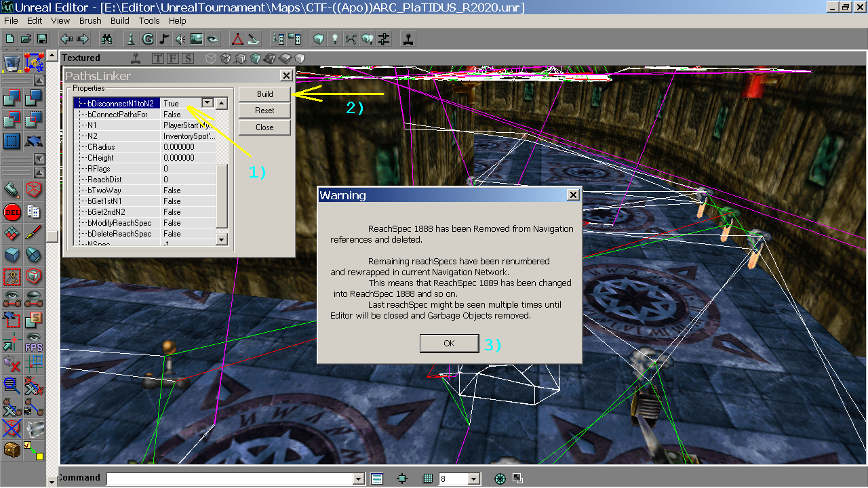Screen dimensions: 868x488
Task: Open the Edit menu
Action: tap(35, 21)
